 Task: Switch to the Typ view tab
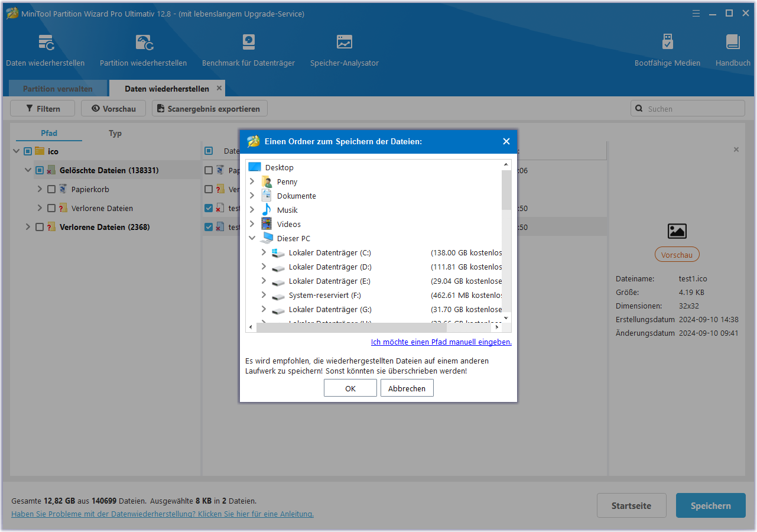coord(115,133)
